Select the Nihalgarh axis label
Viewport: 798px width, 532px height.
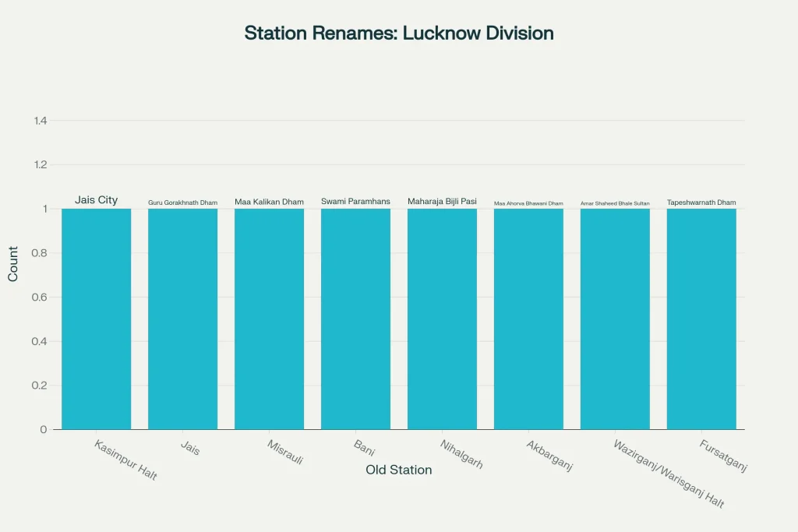point(460,453)
